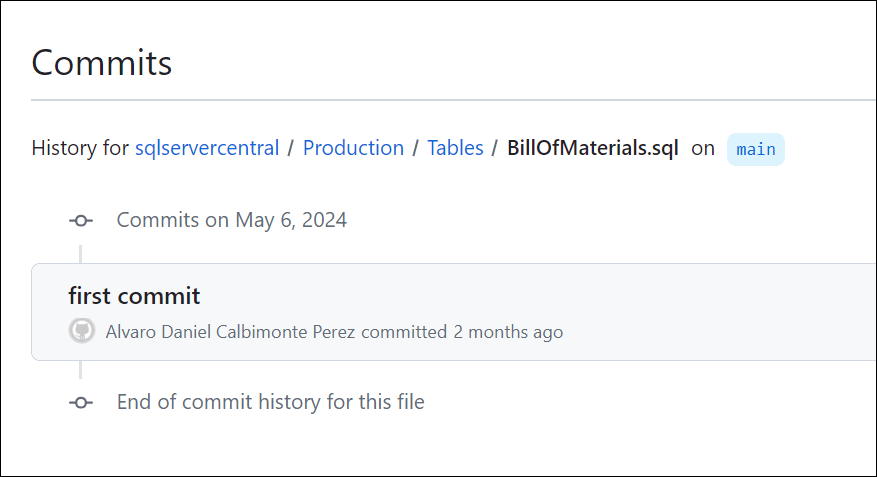Click the main branch label
The image size is (877, 477).
pos(756,149)
